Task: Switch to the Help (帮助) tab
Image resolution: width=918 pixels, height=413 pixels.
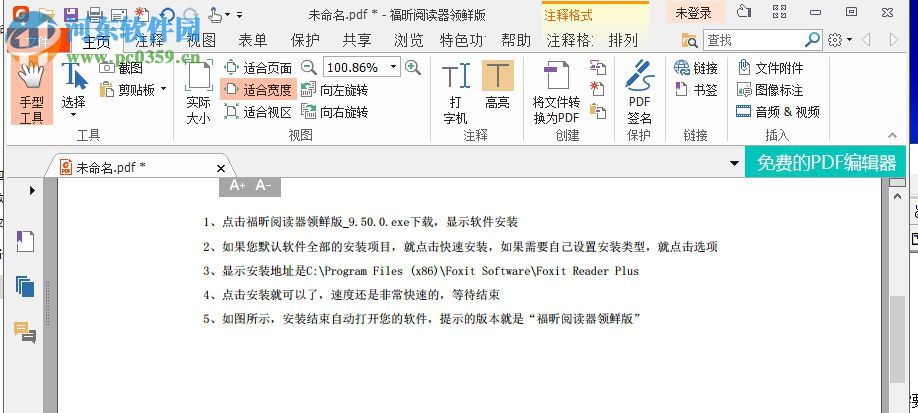Action: (x=516, y=40)
